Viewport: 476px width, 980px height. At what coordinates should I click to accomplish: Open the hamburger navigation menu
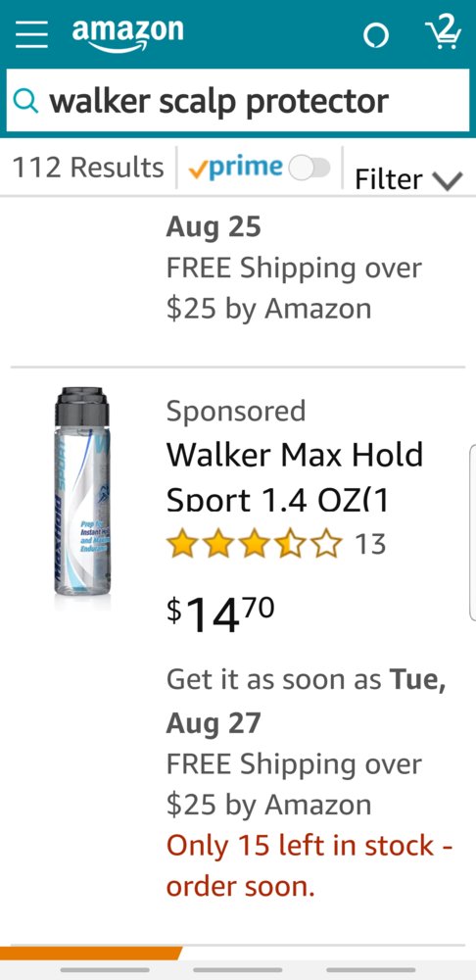[x=32, y=33]
